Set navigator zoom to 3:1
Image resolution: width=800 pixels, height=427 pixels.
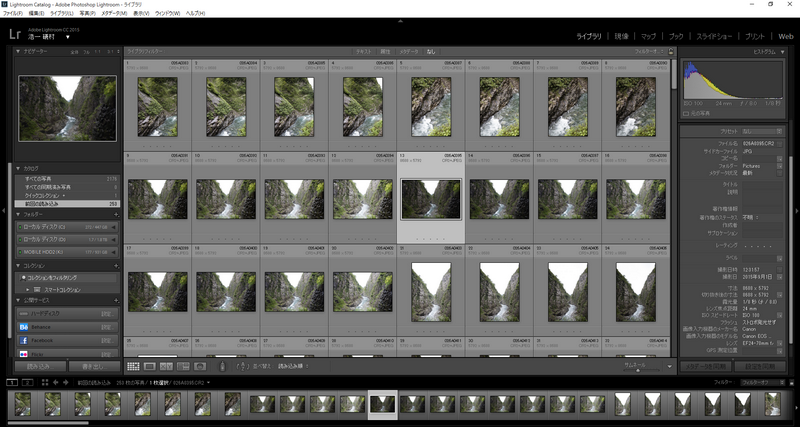[110, 52]
